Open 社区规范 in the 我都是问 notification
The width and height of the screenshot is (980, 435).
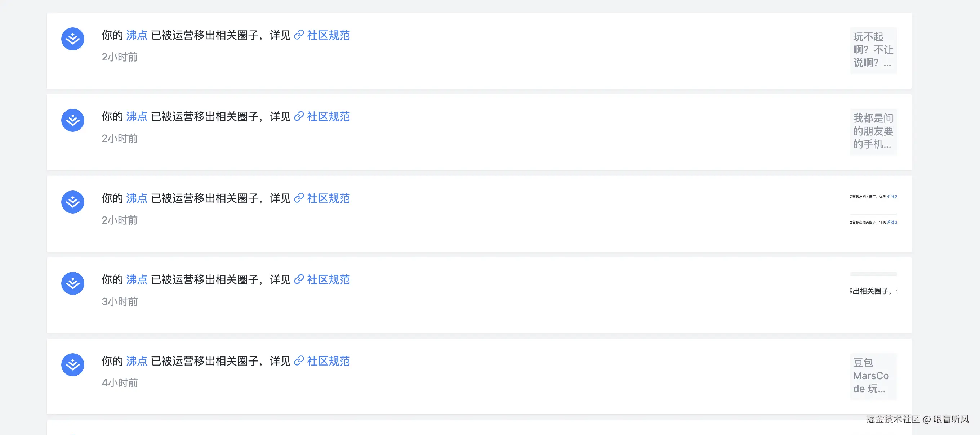(328, 116)
